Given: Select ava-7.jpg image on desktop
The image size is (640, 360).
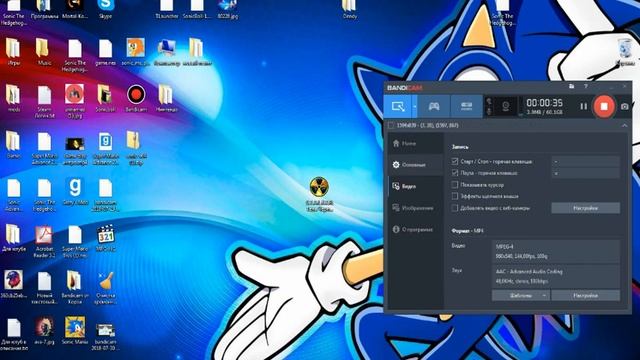Looking at the screenshot, I should pyautogui.click(x=44, y=331).
